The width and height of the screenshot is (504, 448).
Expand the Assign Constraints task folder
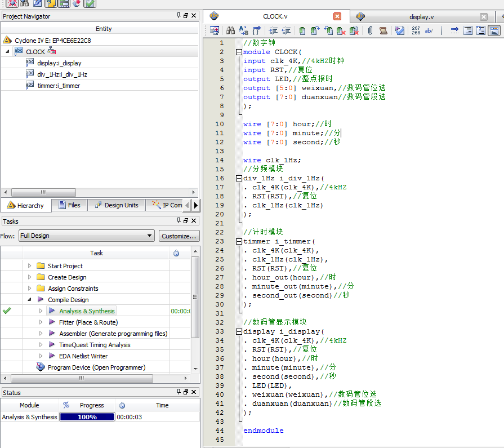click(x=30, y=288)
